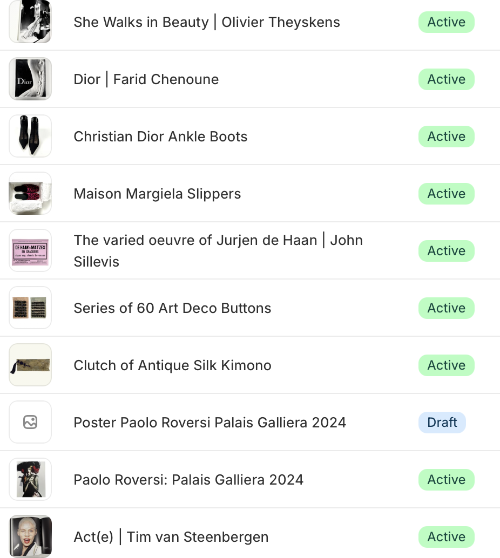Click the Act(e) face cover thumbnail
Viewport: 500px width, 558px height.
pyautogui.click(x=30, y=537)
